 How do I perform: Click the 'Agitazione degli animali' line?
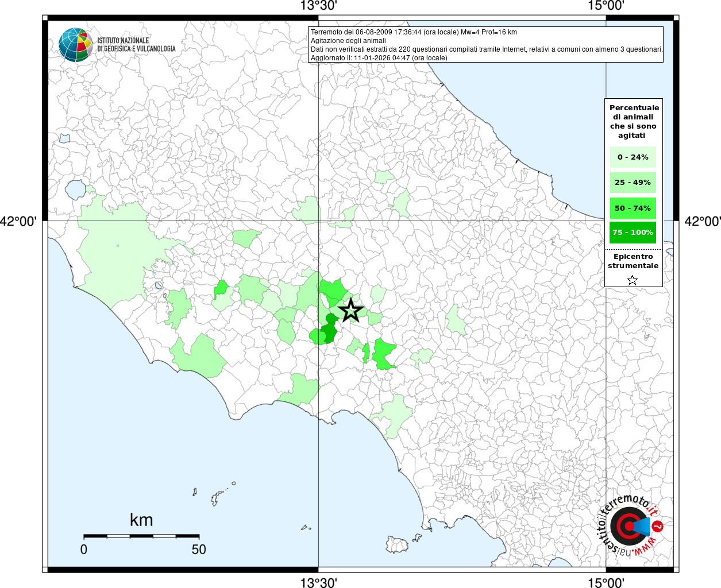click(x=348, y=41)
